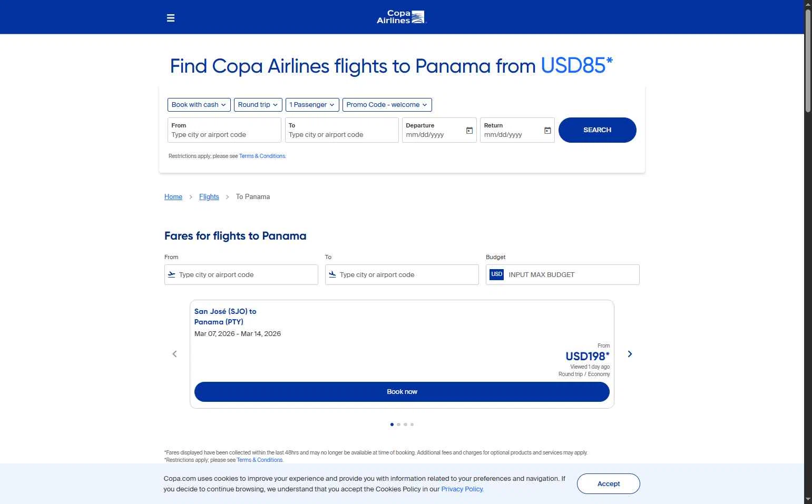Go to Home breadcrumb link

click(x=173, y=197)
